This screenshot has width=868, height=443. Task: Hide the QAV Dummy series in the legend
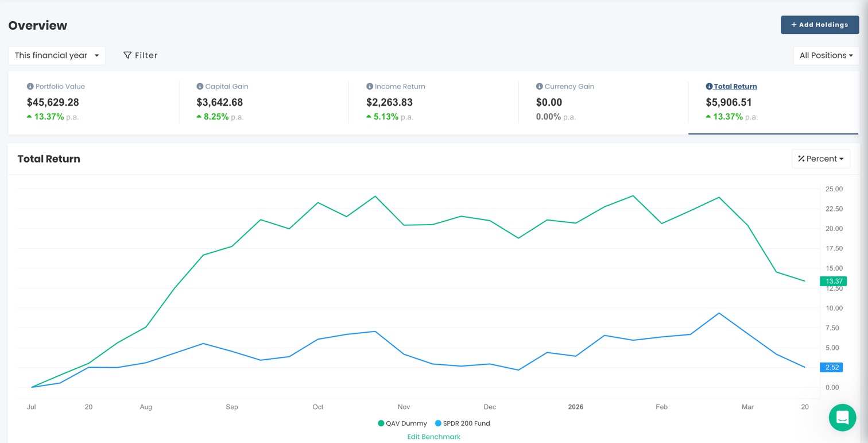[404, 423]
